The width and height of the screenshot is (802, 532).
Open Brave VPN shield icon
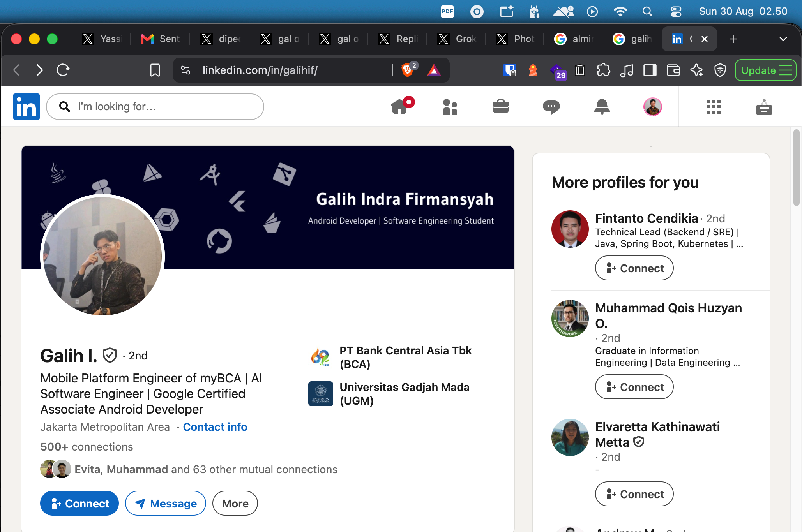coord(720,70)
